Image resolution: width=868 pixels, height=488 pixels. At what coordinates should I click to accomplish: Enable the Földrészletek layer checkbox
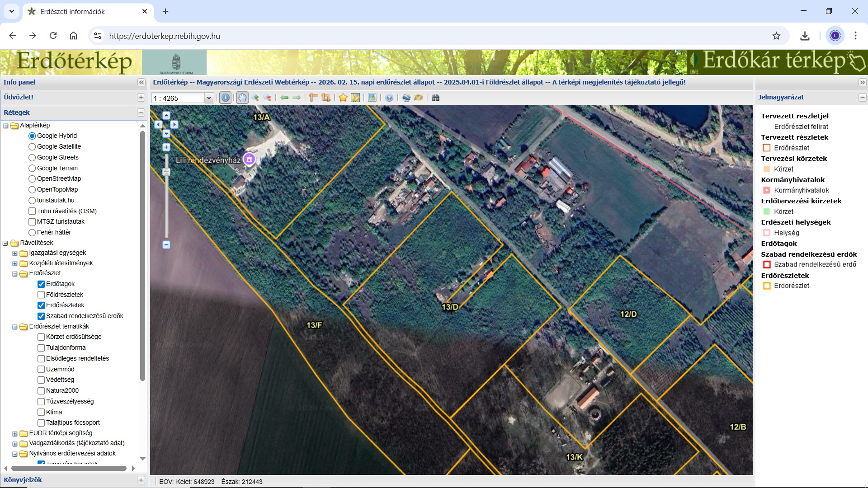click(x=41, y=295)
